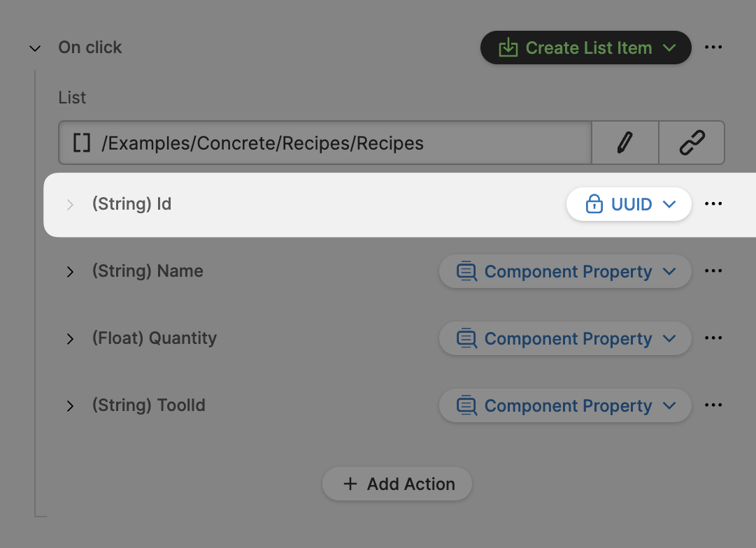The image size is (756, 548).
Task: Open the Create List Item action dropdown
Action: click(586, 48)
